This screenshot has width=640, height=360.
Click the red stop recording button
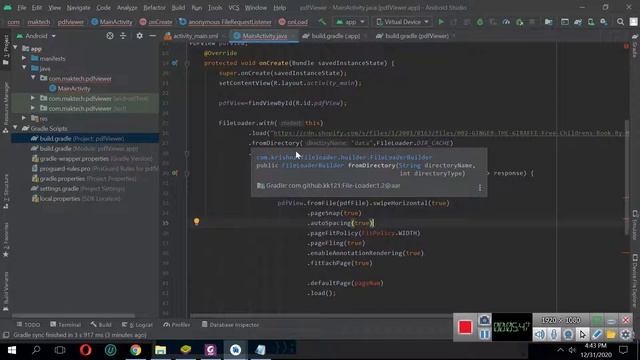click(x=465, y=327)
